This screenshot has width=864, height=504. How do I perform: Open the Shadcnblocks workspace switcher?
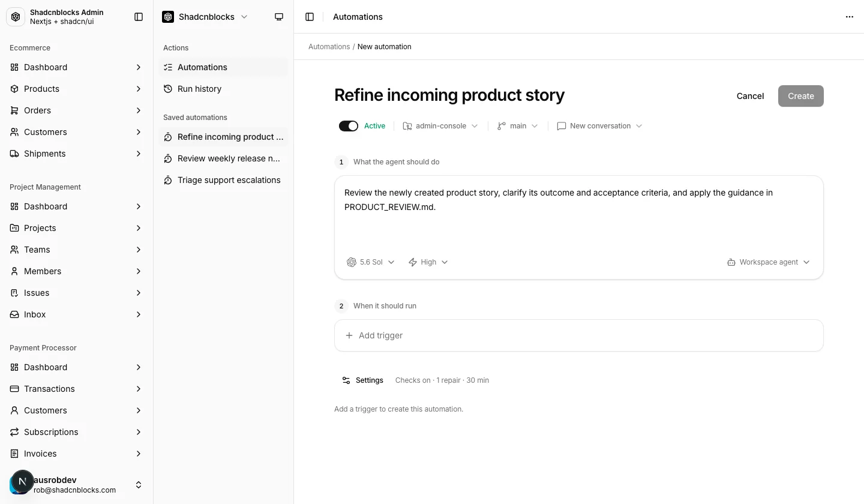[x=205, y=17]
